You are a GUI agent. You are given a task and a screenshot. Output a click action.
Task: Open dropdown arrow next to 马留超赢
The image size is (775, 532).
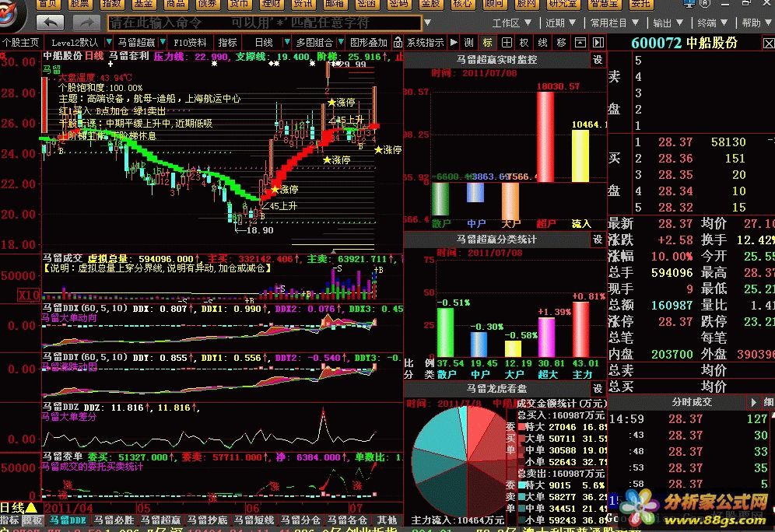tap(163, 43)
